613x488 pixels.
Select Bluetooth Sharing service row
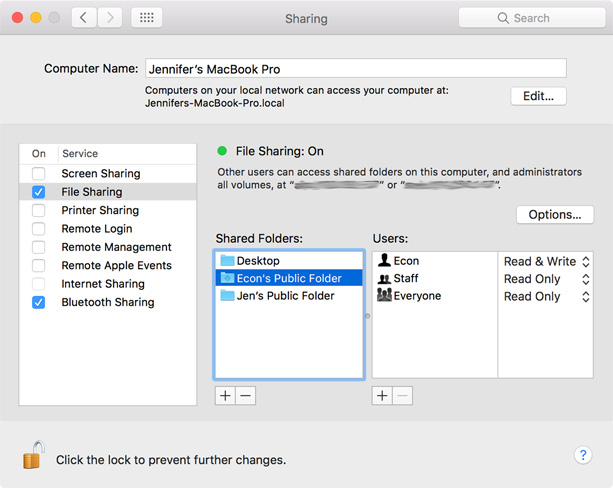(x=108, y=302)
